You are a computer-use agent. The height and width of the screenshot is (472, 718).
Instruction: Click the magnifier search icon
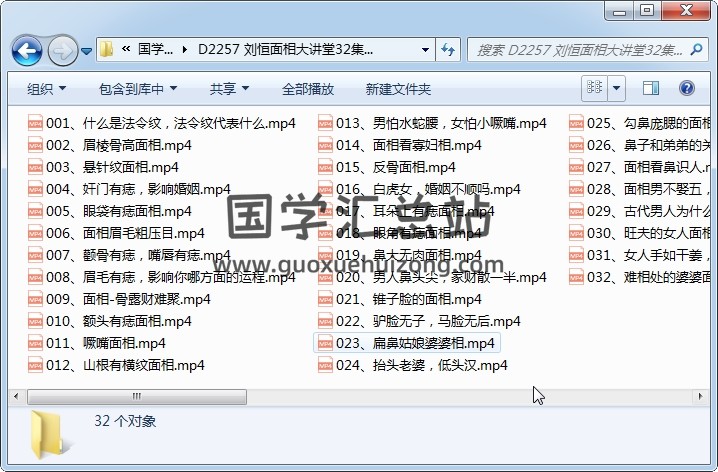point(696,49)
